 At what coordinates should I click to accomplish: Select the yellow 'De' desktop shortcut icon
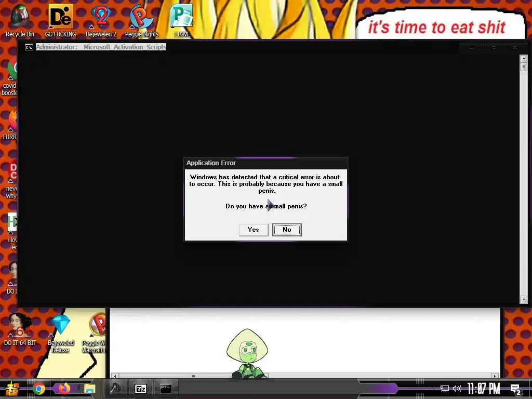[x=60, y=21]
